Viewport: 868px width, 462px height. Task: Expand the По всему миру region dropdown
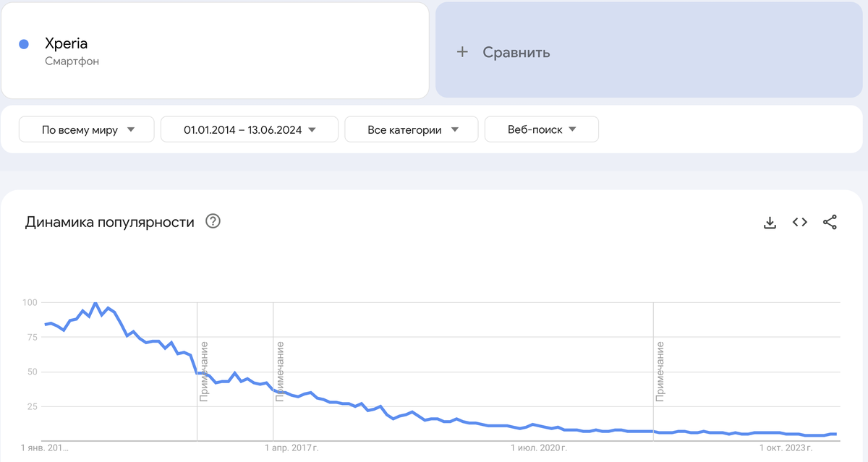click(x=87, y=130)
